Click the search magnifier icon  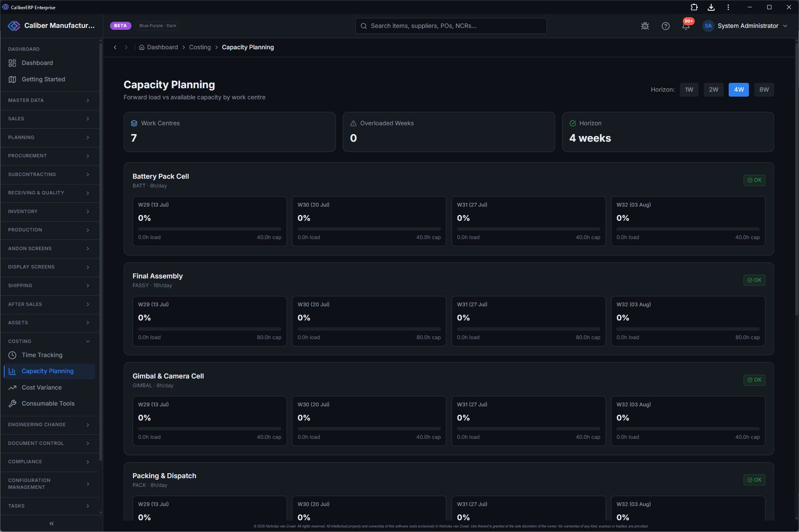pyautogui.click(x=364, y=26)
